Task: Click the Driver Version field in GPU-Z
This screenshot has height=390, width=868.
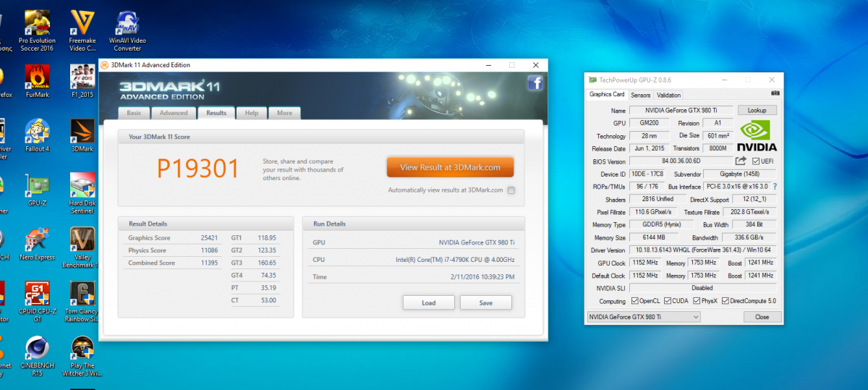Action: [x=702, y=250]
